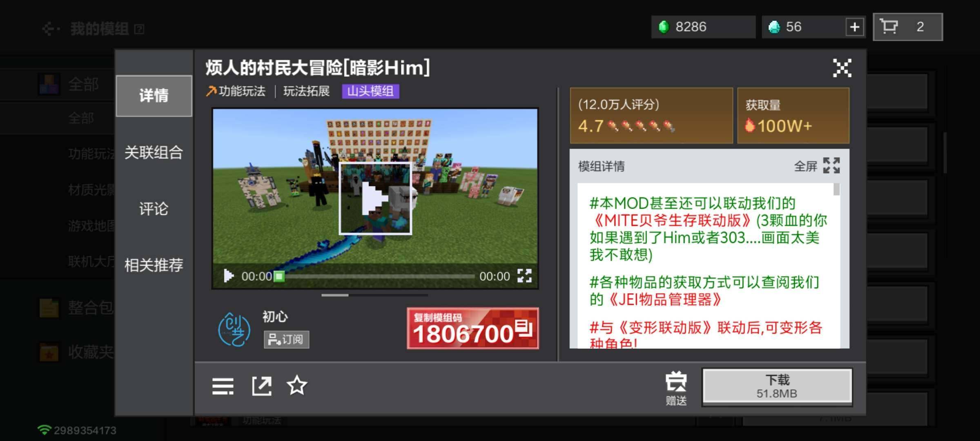
Task: Open the 全屏 fullscreen mod details view
Action: coord(817,166)
